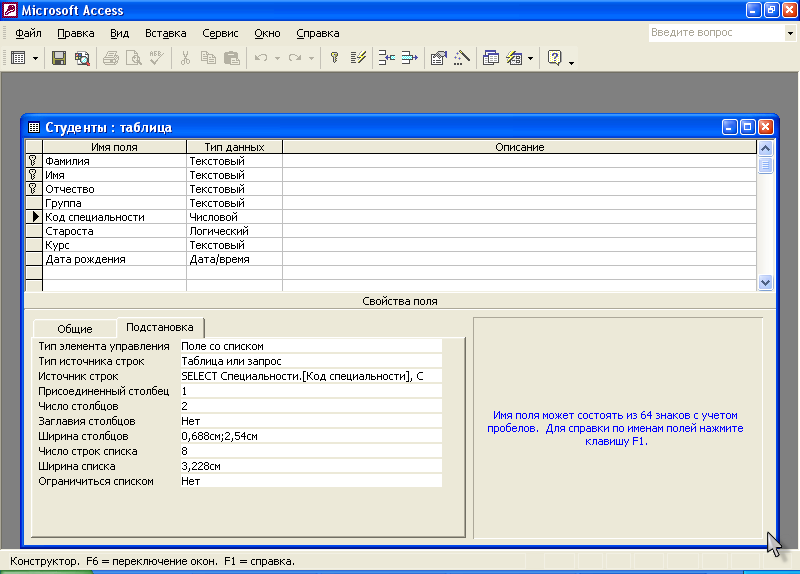Select the Подстановка tab
Viewport: 800px width, 574px height.
coord(160,327)
